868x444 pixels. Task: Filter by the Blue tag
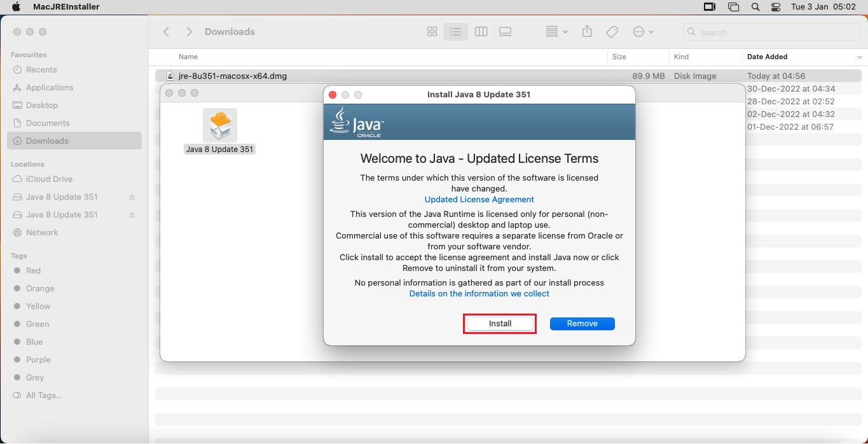tap(34, 342)
